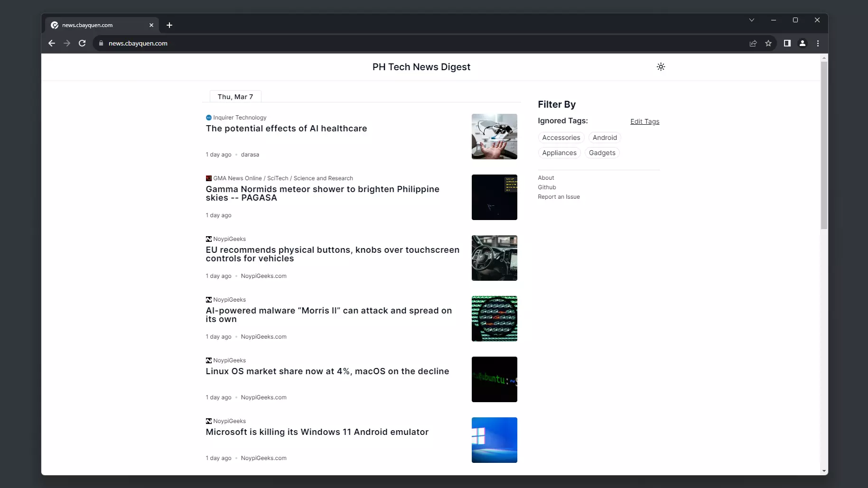Open the browser side panel icon

point(787,43)
